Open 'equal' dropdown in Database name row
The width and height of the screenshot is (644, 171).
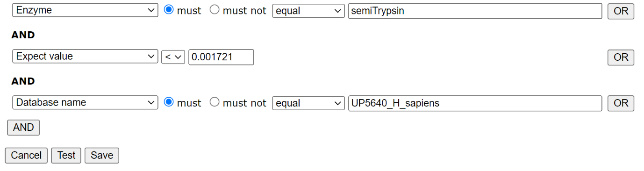[308, 103]
